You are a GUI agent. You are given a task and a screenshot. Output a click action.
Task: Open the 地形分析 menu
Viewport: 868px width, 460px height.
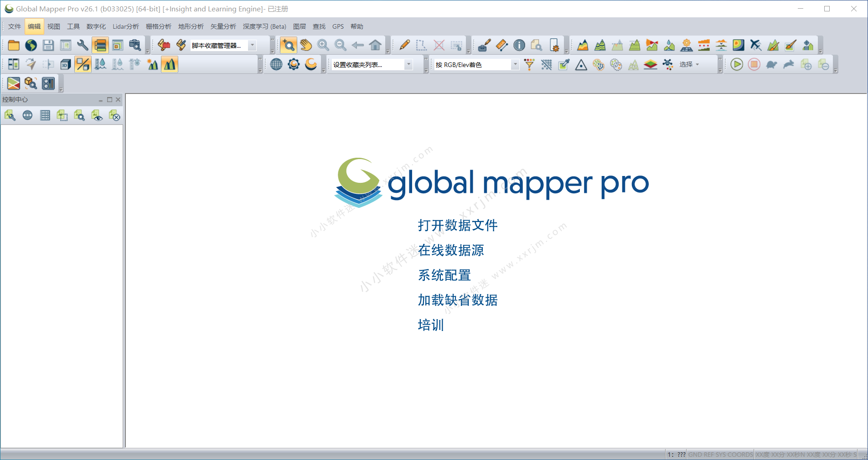point(191,26)
